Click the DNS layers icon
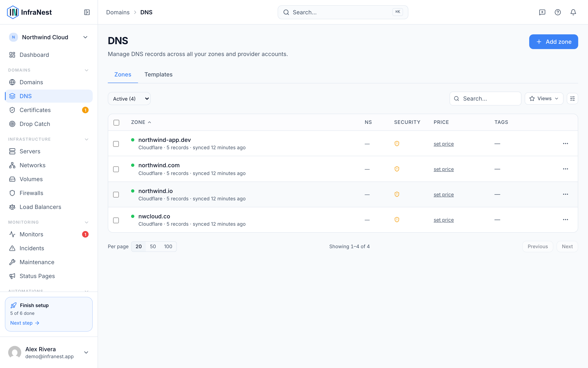Viewport: 588px width, 368px height. [12, 96]
